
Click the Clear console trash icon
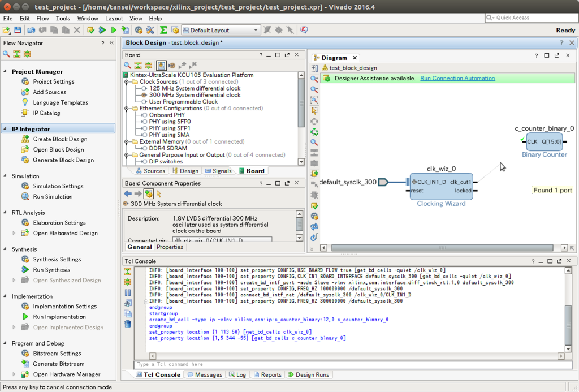127,324
